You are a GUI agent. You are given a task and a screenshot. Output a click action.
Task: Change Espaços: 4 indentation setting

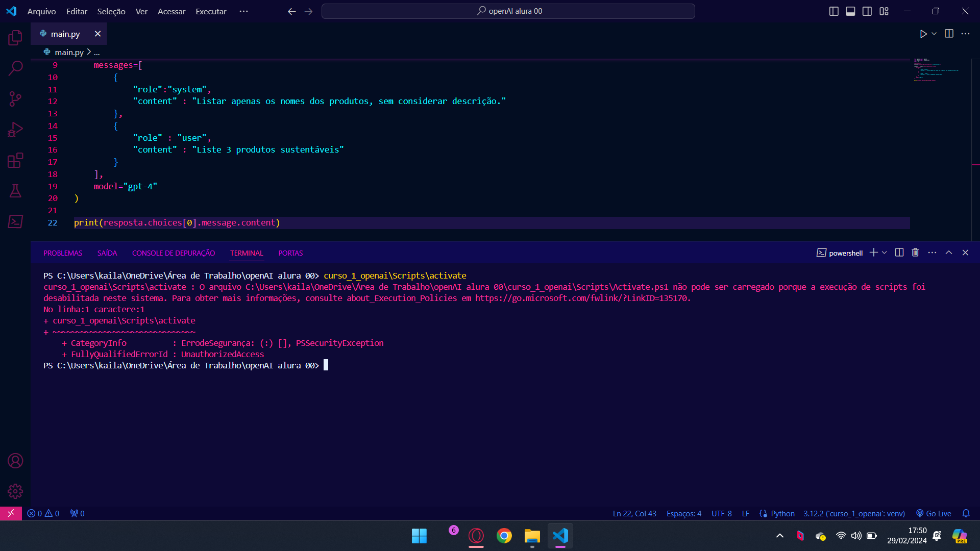coord(684,513)
